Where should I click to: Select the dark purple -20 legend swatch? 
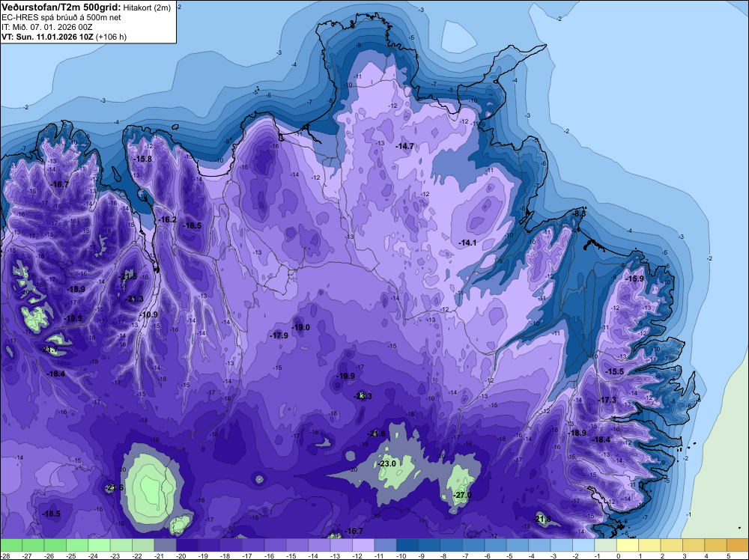(187, 546)
